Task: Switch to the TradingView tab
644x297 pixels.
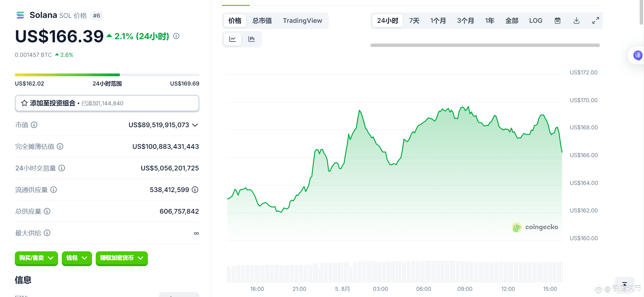Action: point(302,21)
